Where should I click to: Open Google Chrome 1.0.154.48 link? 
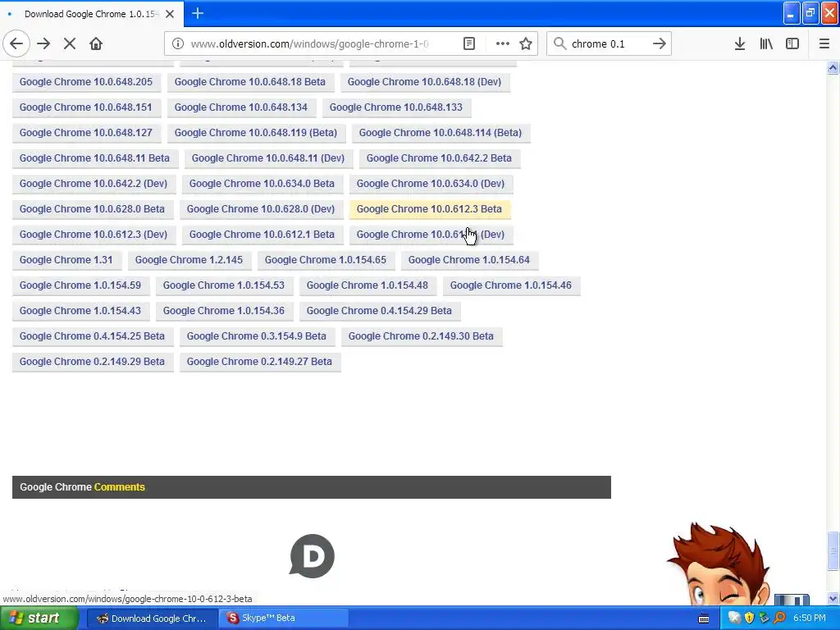point(367,285)
